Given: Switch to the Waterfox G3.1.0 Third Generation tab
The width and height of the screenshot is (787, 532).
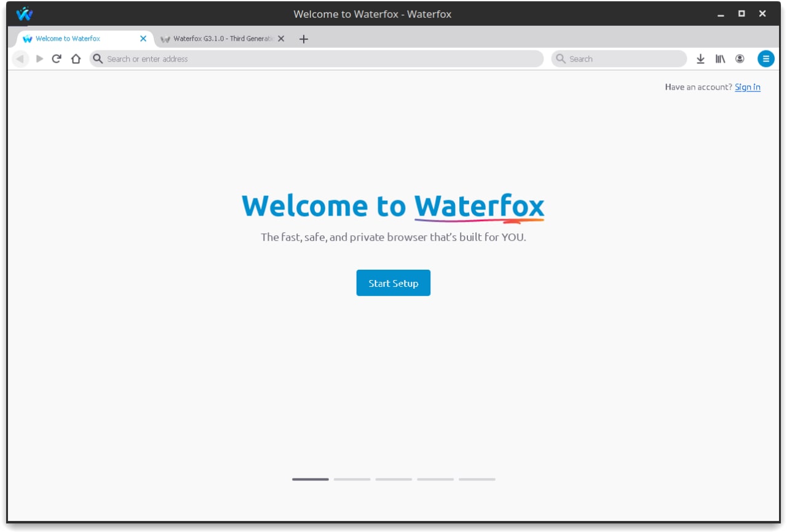Looking at the screenshot, I should coord(223,39).
